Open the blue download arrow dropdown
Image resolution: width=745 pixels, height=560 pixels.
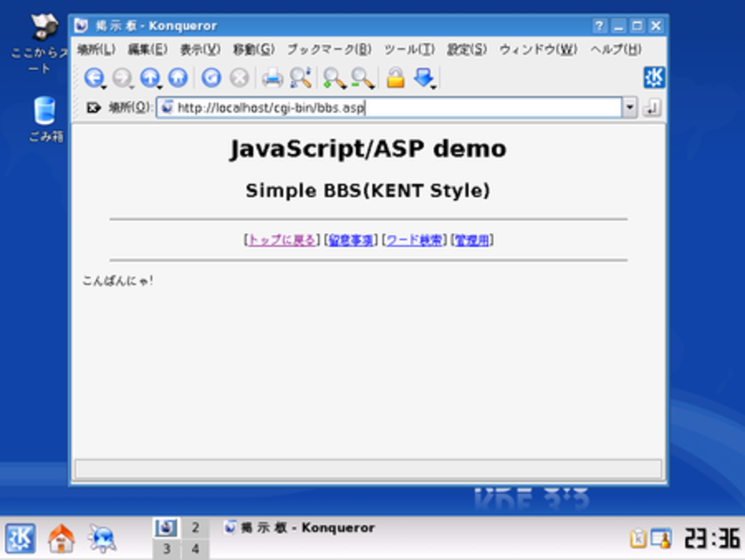point(424,77)
